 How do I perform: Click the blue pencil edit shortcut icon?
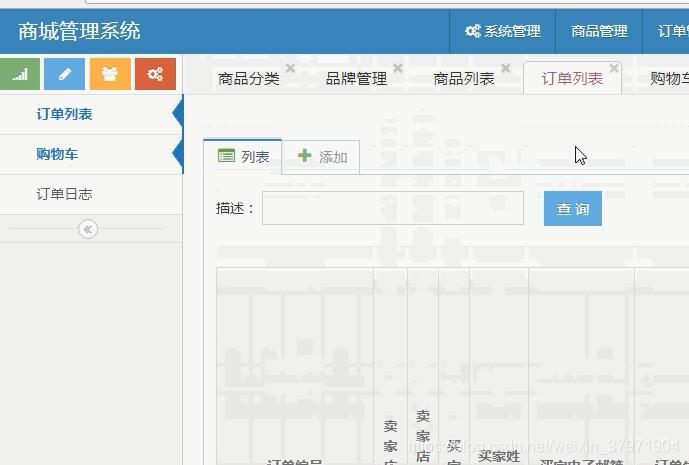[x=65, y=74]
